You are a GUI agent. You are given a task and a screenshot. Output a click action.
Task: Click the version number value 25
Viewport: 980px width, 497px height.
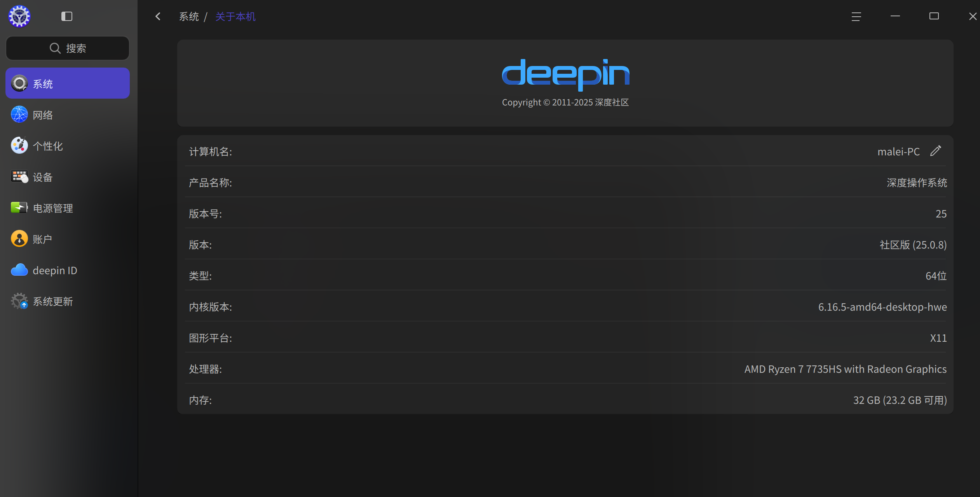point(941,214)
